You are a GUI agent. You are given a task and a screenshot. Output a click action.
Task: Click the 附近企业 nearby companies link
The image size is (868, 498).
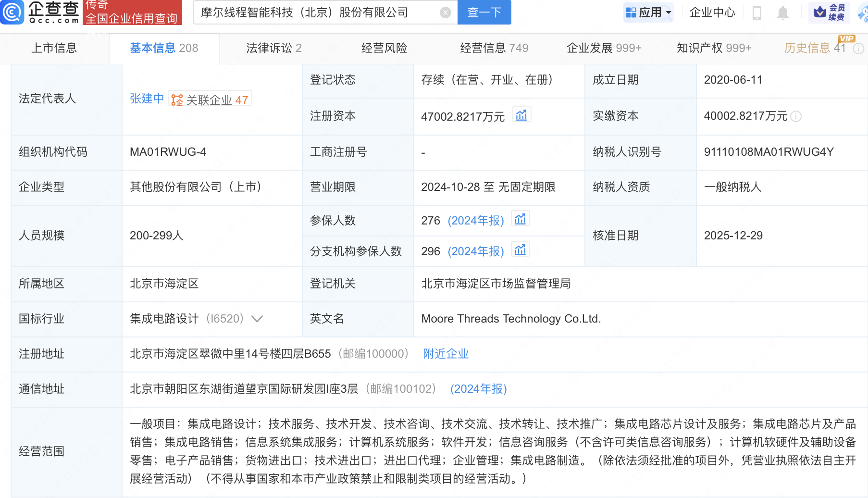click(446, 354)
